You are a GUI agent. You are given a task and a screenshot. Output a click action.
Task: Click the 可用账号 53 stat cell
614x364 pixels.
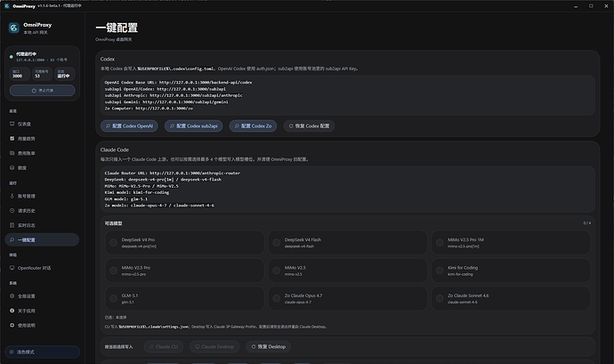coord(42,74)
